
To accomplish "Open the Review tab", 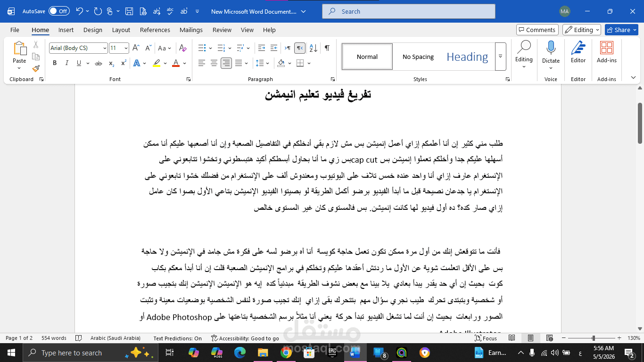I will [x=222, y=30].
